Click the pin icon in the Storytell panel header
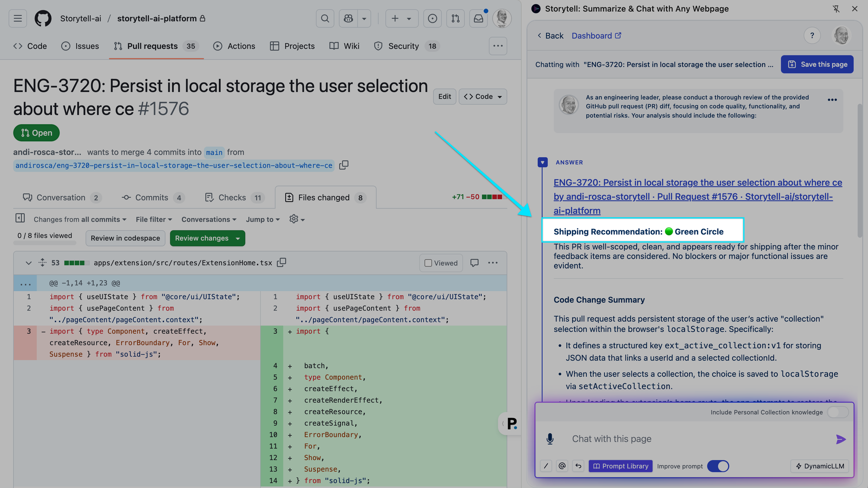Screen dimensions: 868x488 (x=836, y=9)
